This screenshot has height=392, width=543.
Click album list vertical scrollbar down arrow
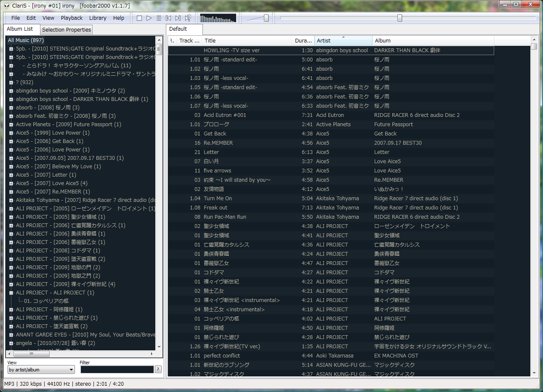159,347
